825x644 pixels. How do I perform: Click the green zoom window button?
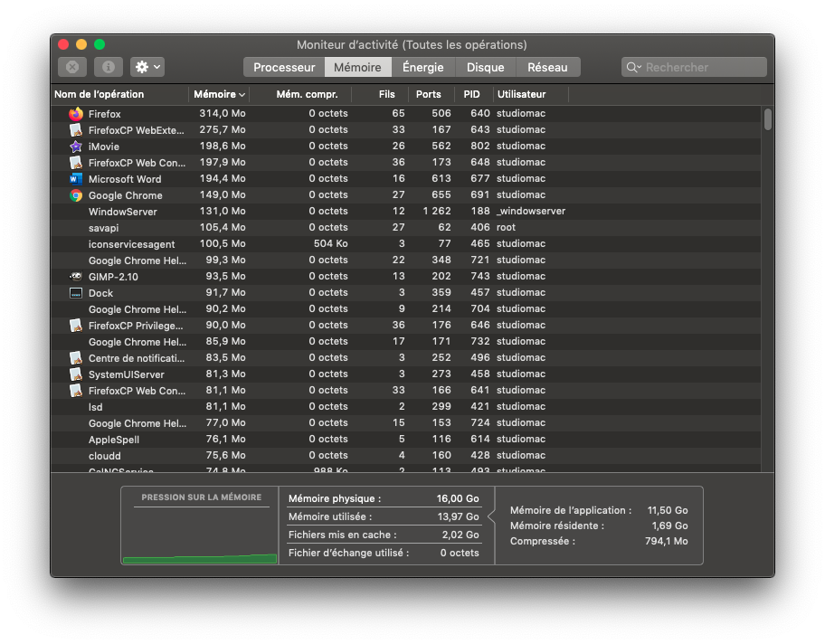pos(100,44)
